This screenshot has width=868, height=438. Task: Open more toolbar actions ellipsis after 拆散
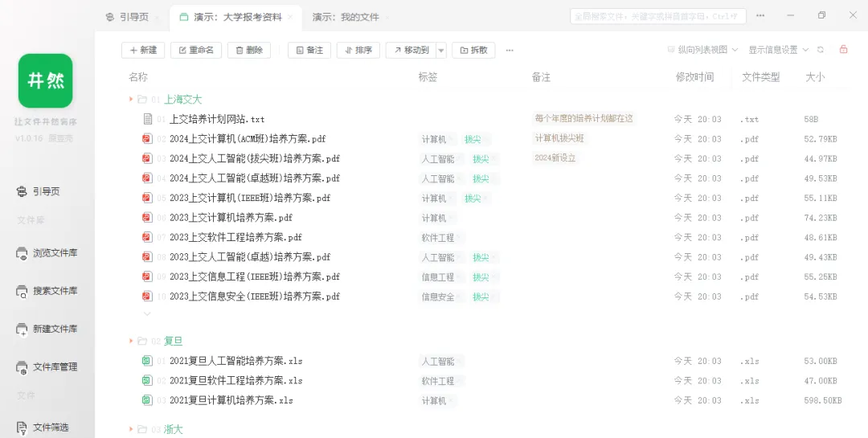pos(510,51)
